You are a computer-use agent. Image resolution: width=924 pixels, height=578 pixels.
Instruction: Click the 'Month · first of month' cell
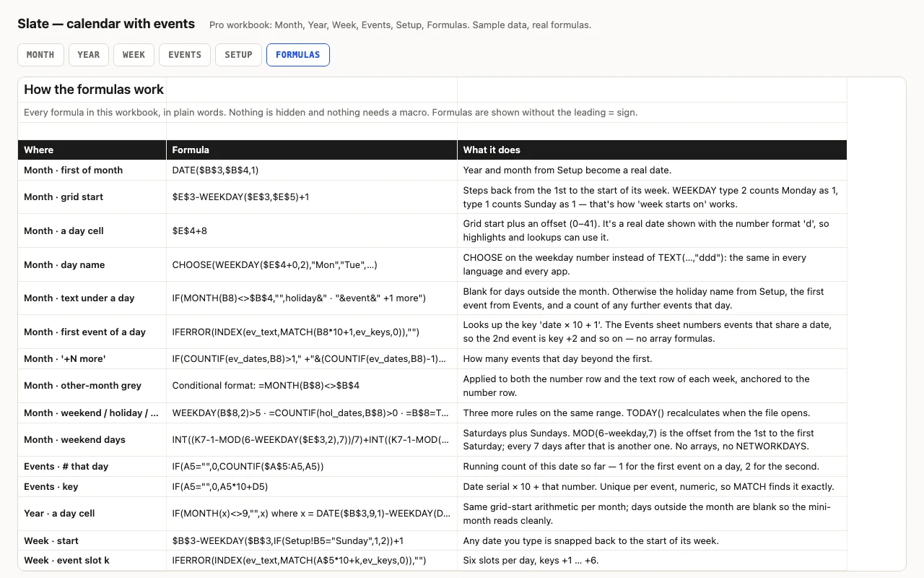92,170
